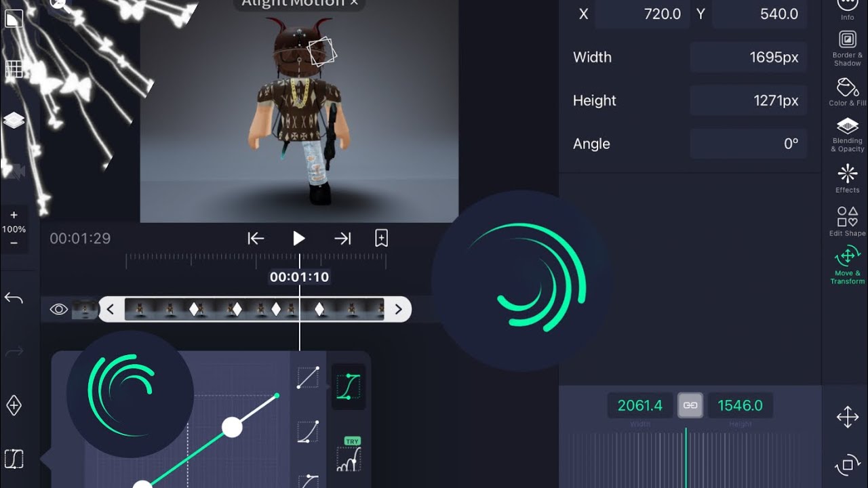Screen dimensions: 868x488
Task: Select the S-curve easing preset
Action: (349, 386)
